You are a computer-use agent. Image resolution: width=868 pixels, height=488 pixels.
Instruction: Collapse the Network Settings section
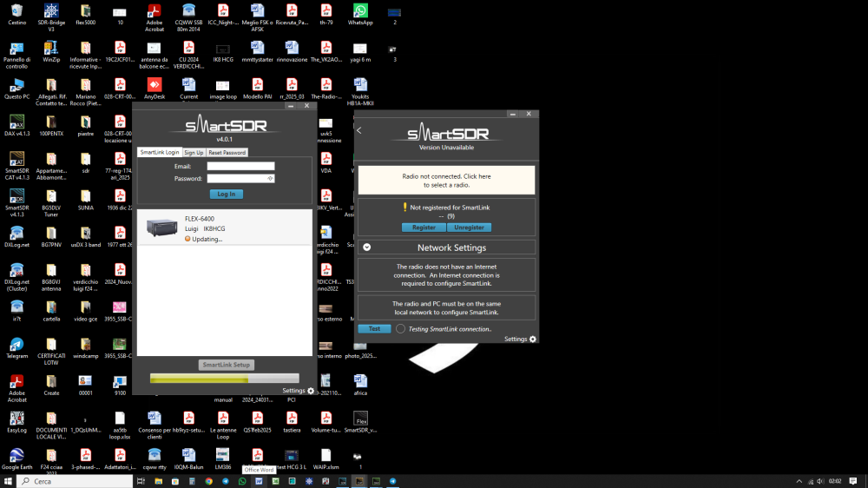pyautogui.click(x=366, y=247)
